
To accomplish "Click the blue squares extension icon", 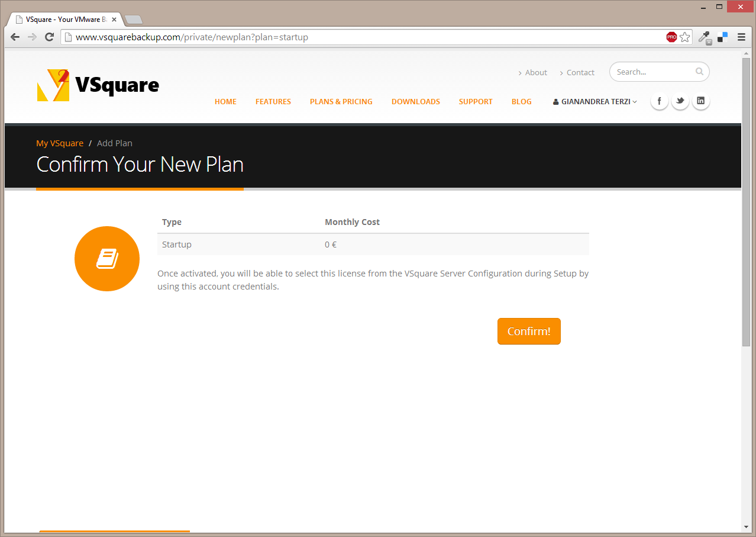I will click(722, 37).
